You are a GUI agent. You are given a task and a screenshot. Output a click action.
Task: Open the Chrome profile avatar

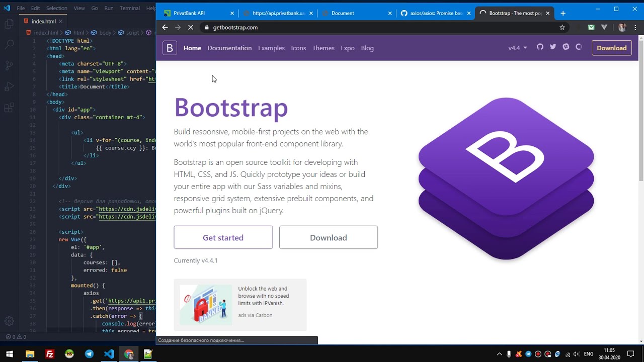622,27
